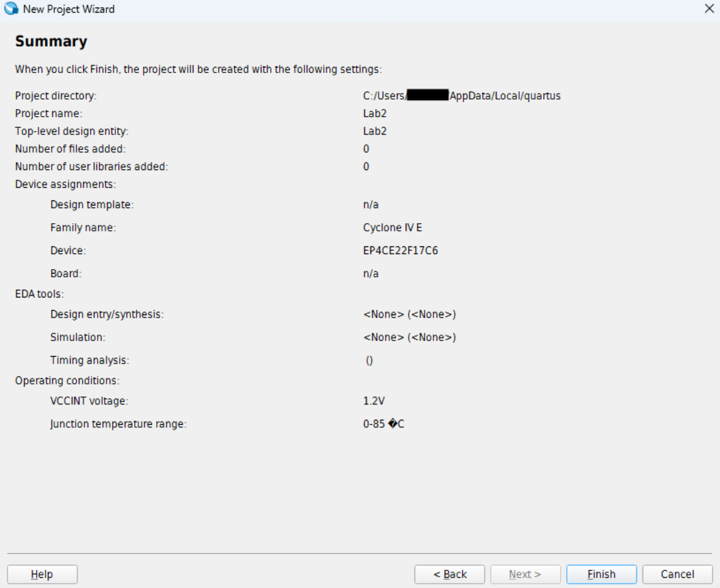The image size is (720, 588).
Task: Click the 'Project directory:' label
Action: [x=55, y=96]
